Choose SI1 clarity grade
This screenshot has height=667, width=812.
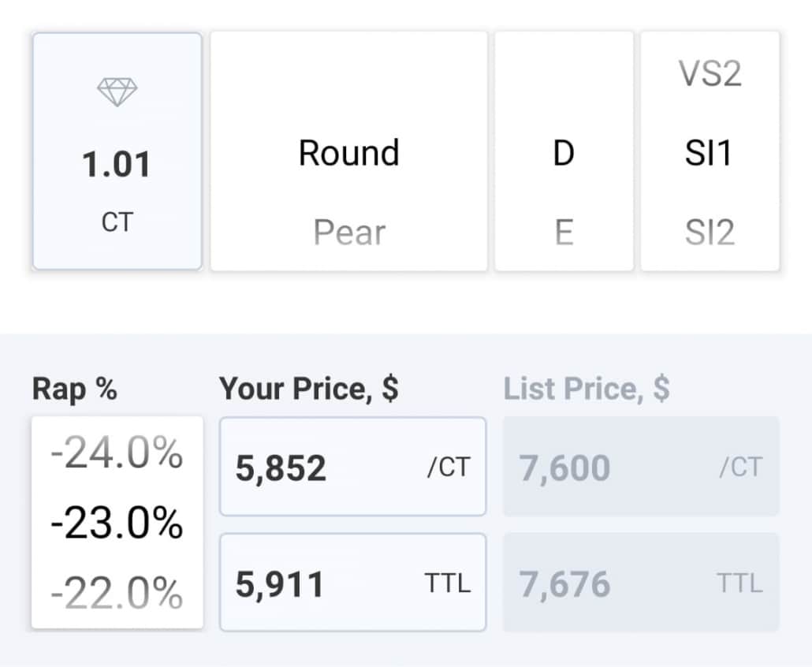point(710,153)
